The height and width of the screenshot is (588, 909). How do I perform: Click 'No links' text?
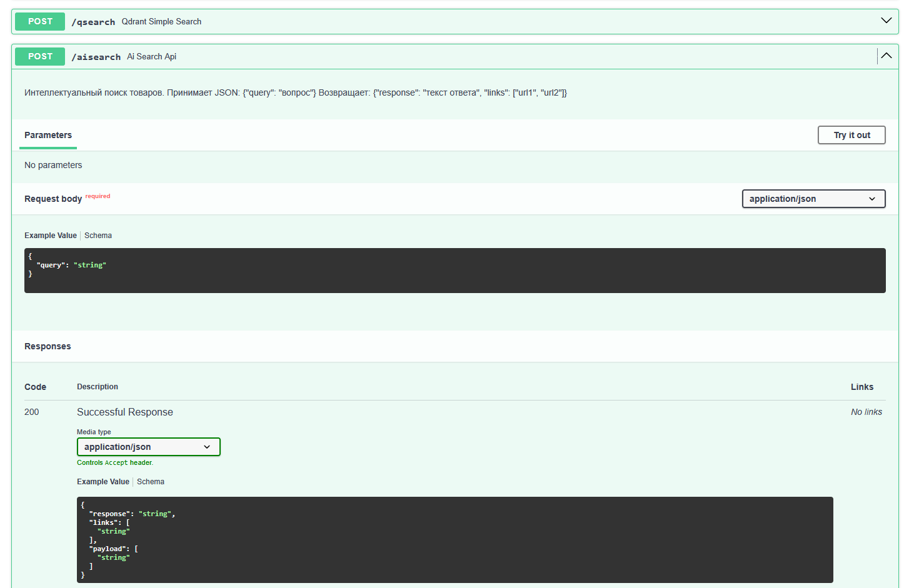(866, 412)
